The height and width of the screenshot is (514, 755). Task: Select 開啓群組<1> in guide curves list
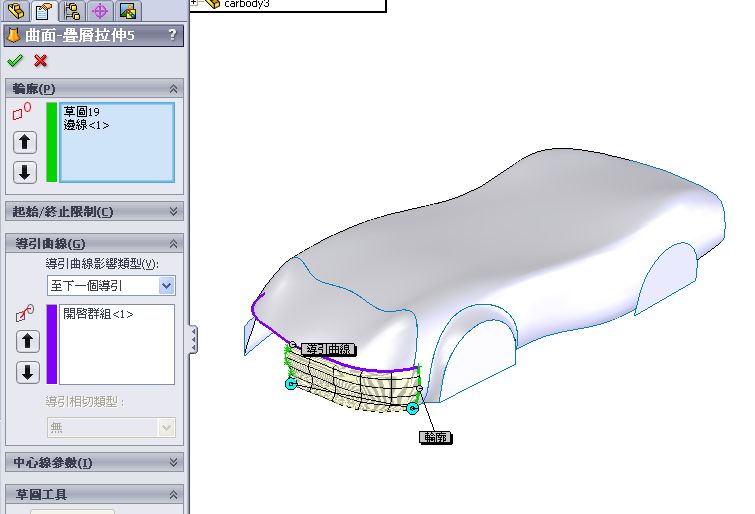pos(98,314)
